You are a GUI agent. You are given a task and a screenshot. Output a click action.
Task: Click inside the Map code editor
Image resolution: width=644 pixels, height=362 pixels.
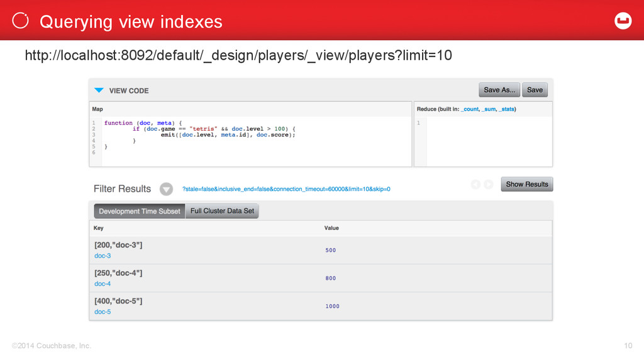[x=250, y=141]
